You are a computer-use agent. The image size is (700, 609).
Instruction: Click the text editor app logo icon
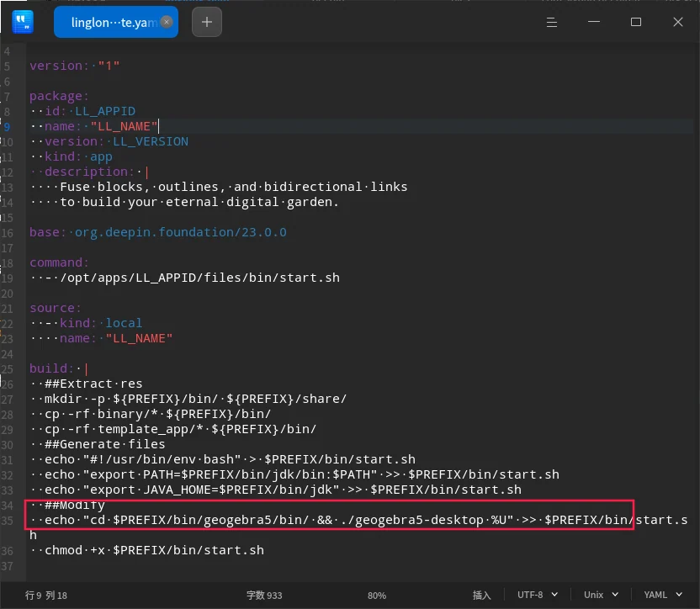tap(23, 22)
